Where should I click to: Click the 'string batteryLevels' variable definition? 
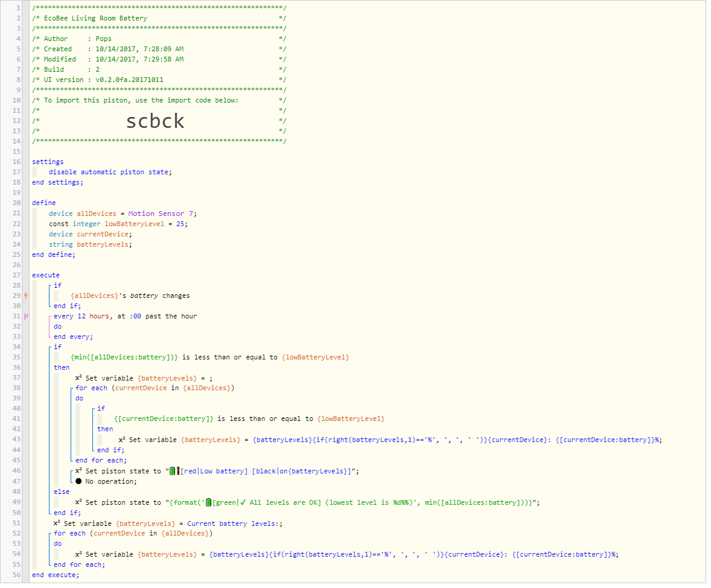90,244
